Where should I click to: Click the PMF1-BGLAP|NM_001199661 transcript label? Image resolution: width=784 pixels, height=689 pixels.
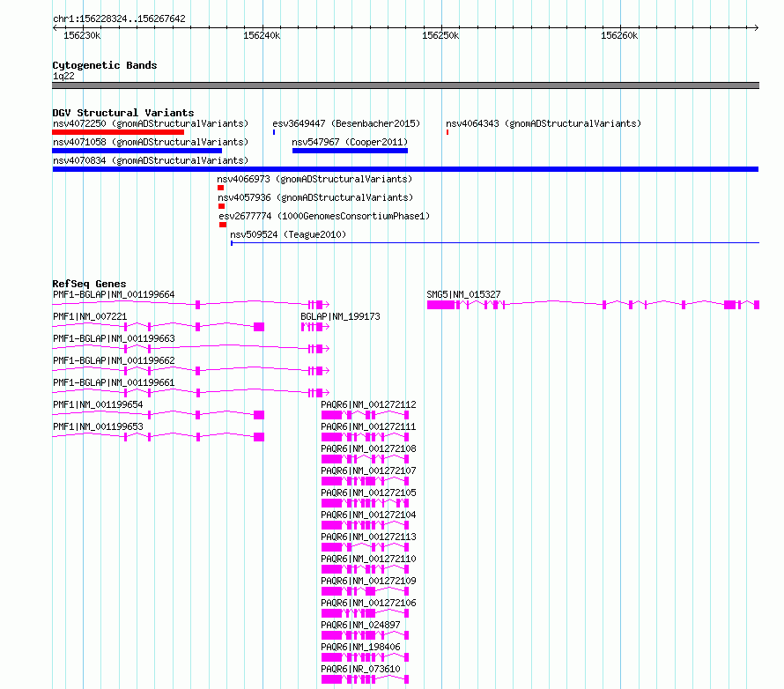point(114,382)
